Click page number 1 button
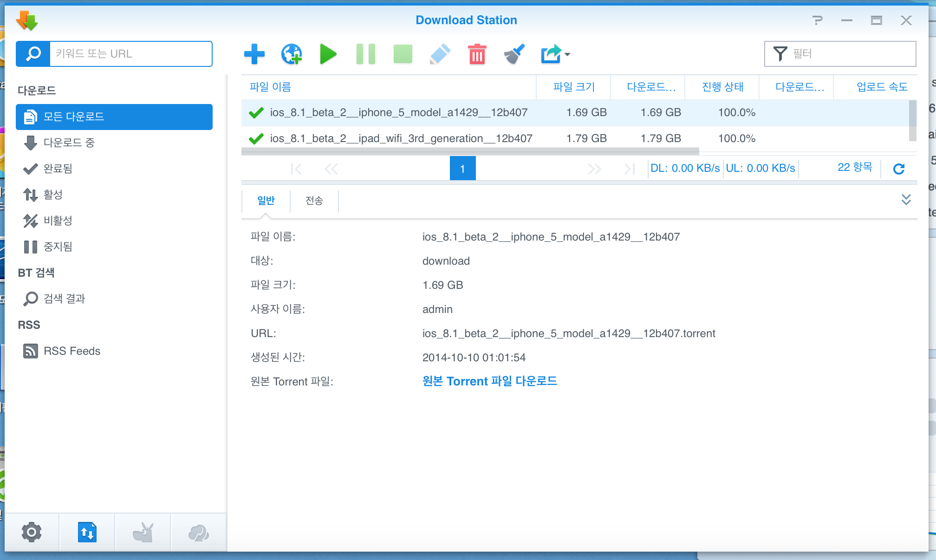Screen dimensions: 936x560 462,168
